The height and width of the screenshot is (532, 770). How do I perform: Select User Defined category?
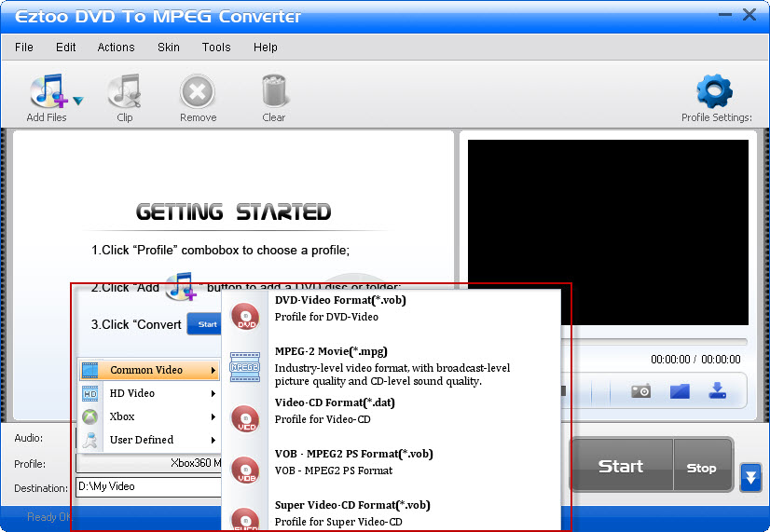(149, 440)
